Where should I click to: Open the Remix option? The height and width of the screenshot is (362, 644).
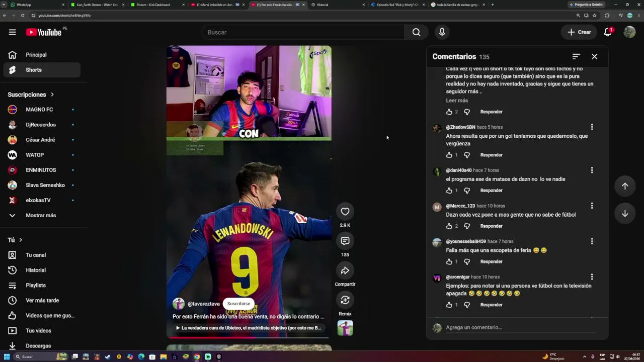[x=345, y=300]
